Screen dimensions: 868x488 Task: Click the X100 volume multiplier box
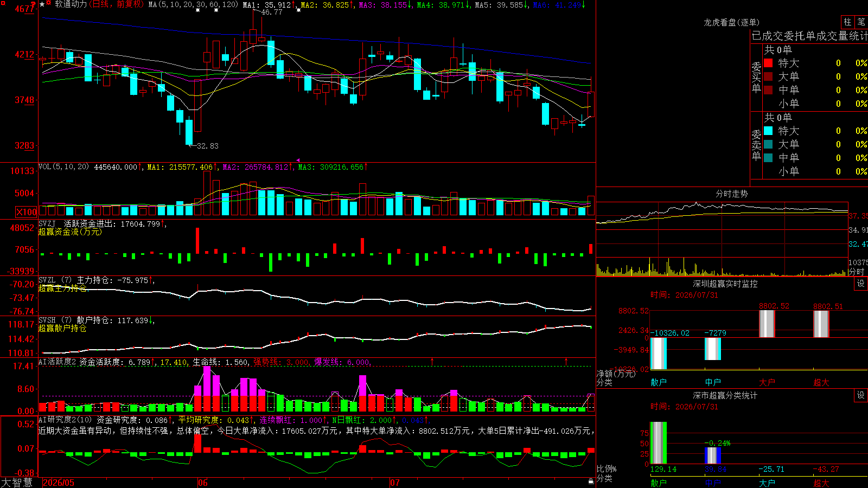pyautogui.click(x=26, y=212)
